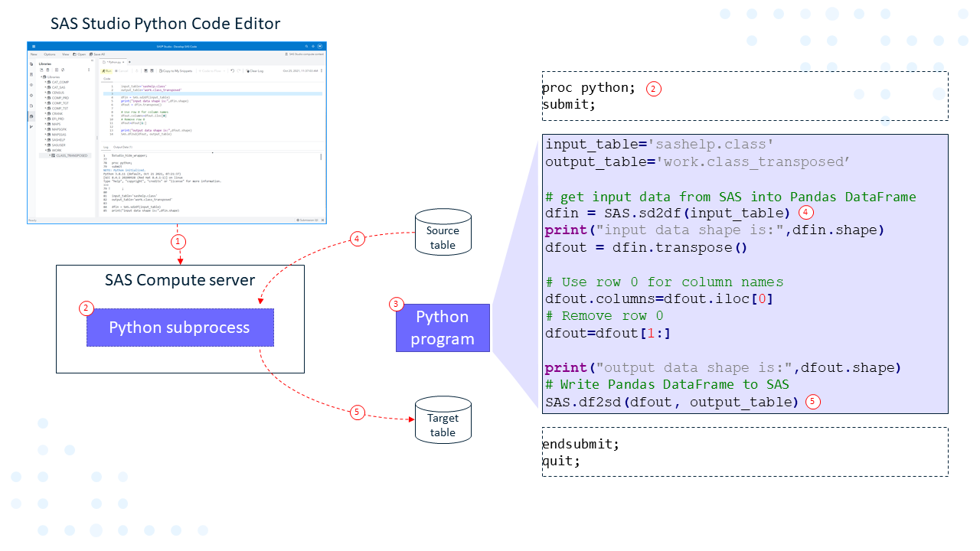Switch to the Output Data tab
This screenshot has width=980, height=551.
[x=122, y=146]
